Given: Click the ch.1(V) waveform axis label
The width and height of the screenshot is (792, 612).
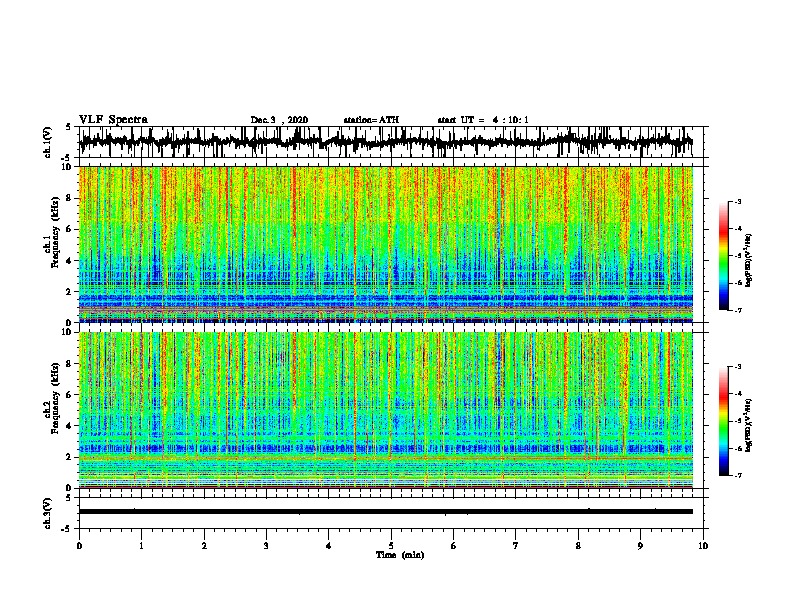Looking at the screenshot, I should (x=48, y=142).
